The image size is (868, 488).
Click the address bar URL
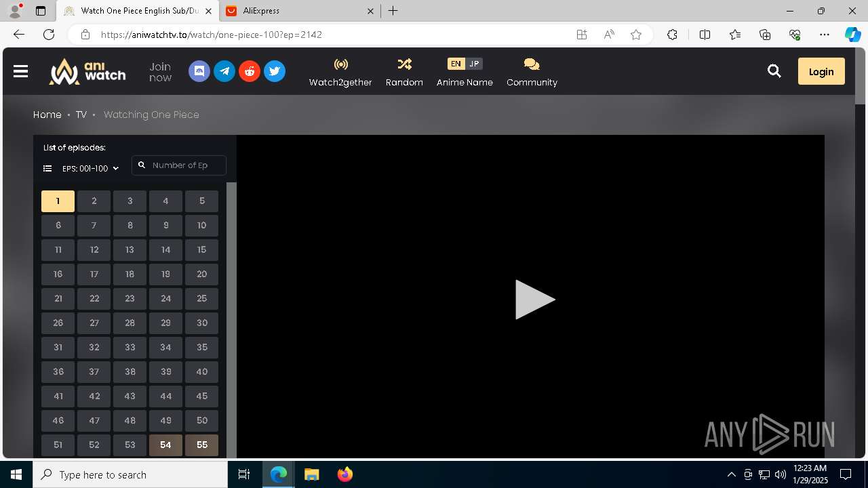(212, 35)
